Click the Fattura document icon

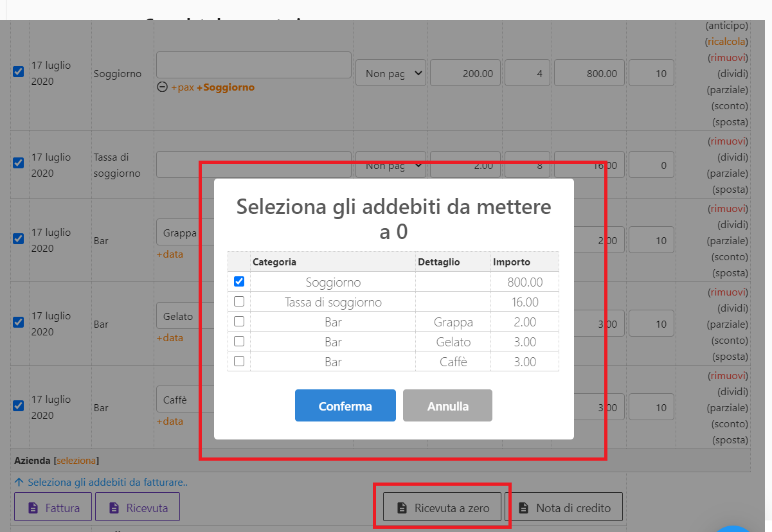[33, 508]
